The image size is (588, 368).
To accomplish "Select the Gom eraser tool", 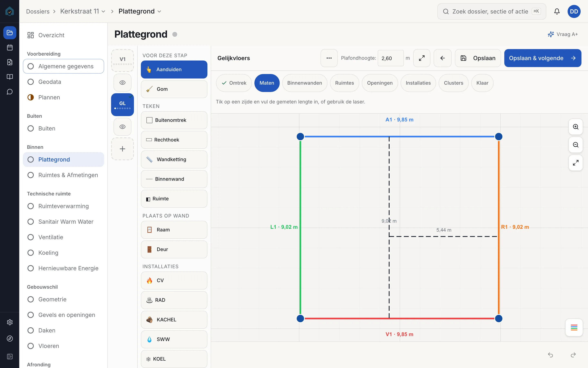I will 174,89.
